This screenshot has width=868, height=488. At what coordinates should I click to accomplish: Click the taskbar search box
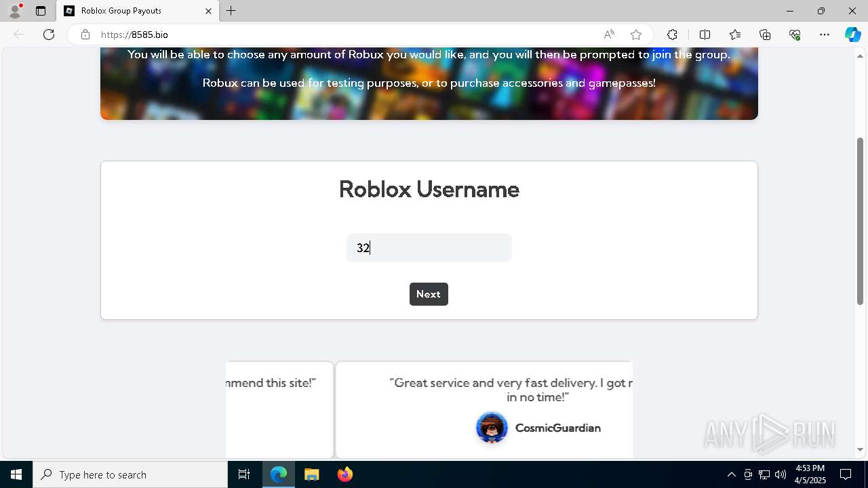pyautogui.click(x=130, y=474)
